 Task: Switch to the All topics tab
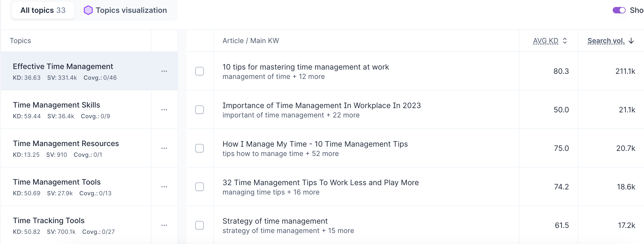click(43, 10)
